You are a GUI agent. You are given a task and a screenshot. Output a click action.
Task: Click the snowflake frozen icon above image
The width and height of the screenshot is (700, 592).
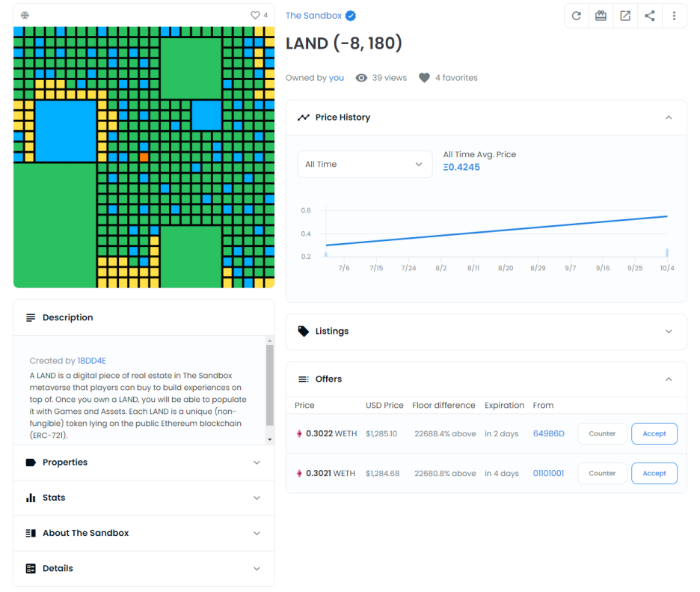point(25,15)
